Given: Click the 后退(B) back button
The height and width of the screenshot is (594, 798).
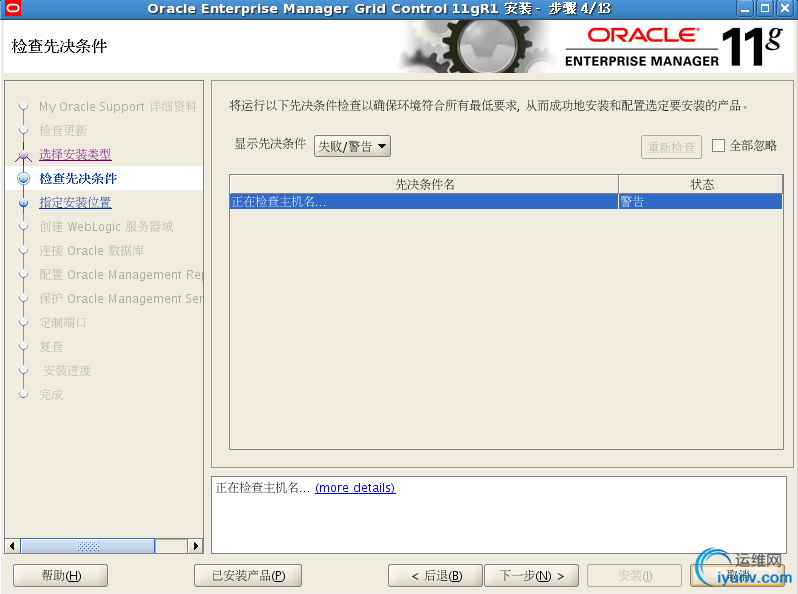Looking at the screenshot, I should tap(435, 576).
